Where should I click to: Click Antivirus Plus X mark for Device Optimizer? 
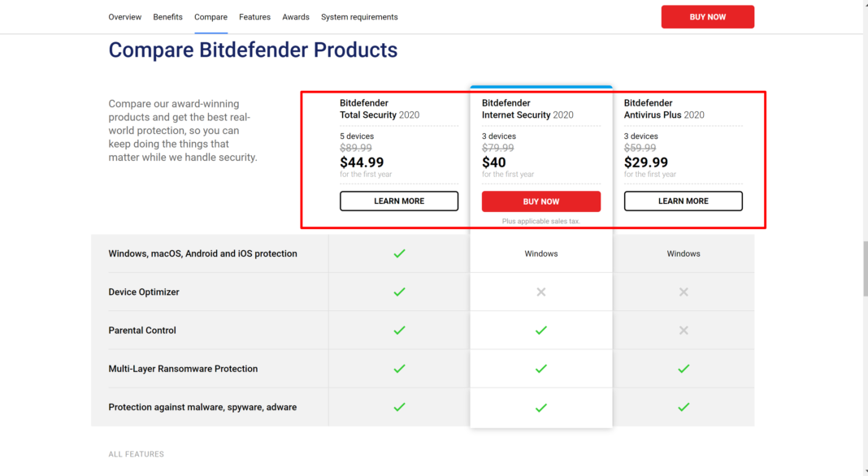(684, 292)
